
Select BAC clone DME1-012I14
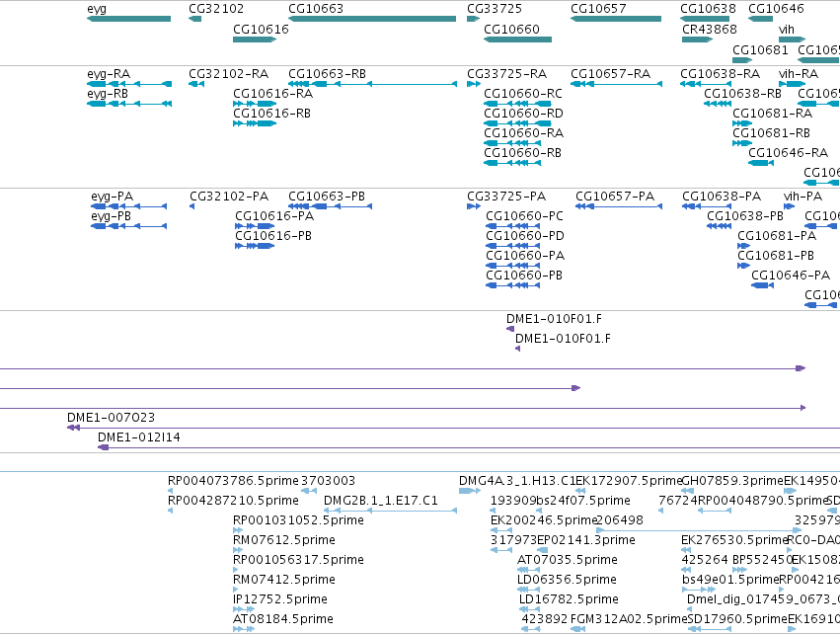tap(469, 447)
